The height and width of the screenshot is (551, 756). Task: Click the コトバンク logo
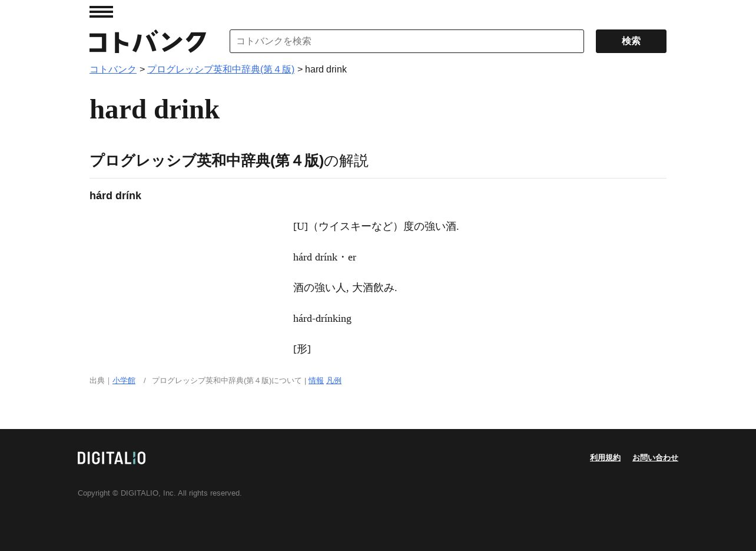(x=148, y=42)
